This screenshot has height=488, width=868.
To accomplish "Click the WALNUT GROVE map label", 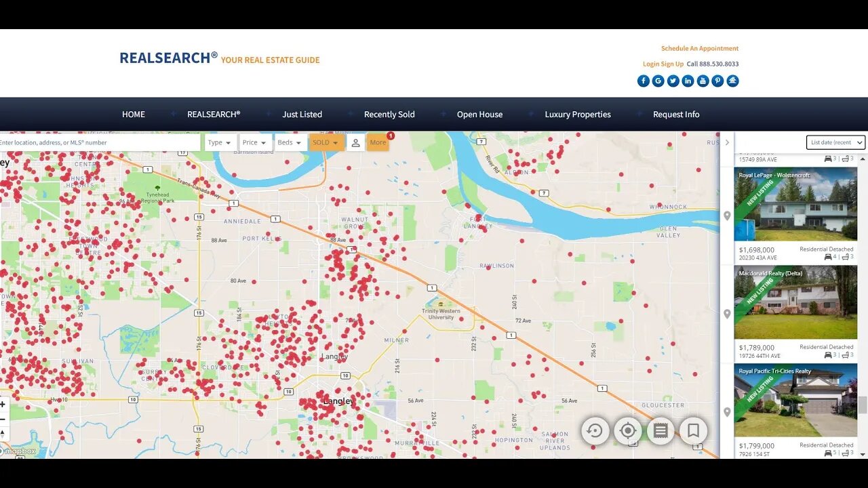I will (x=355, y=222).
